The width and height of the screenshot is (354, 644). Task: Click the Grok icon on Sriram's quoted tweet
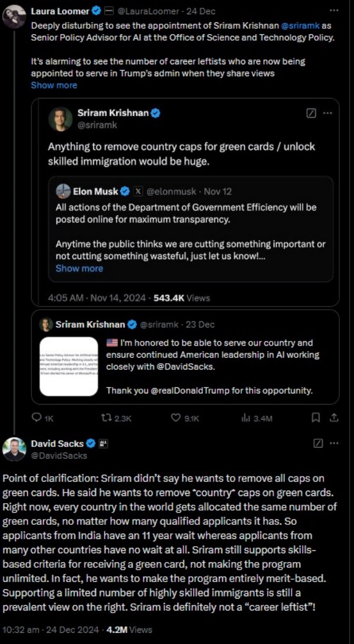[312, 113]
